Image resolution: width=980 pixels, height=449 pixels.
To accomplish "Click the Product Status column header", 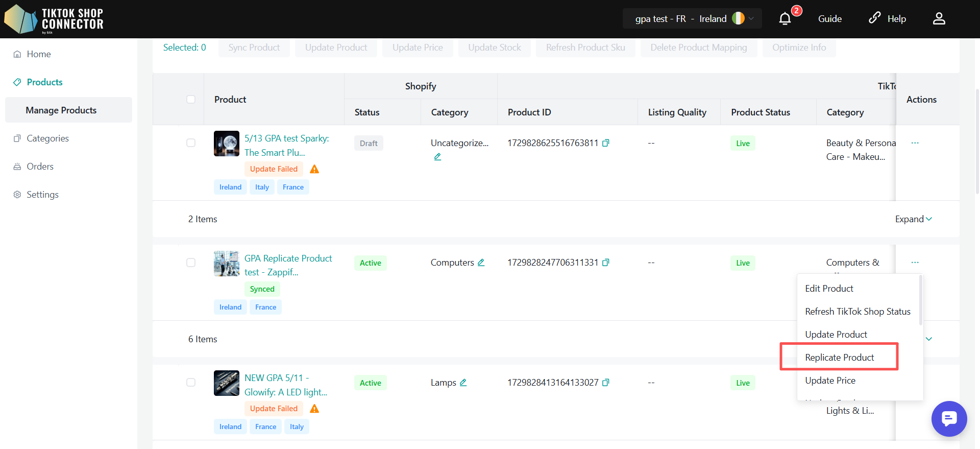I will coord(761,112).
